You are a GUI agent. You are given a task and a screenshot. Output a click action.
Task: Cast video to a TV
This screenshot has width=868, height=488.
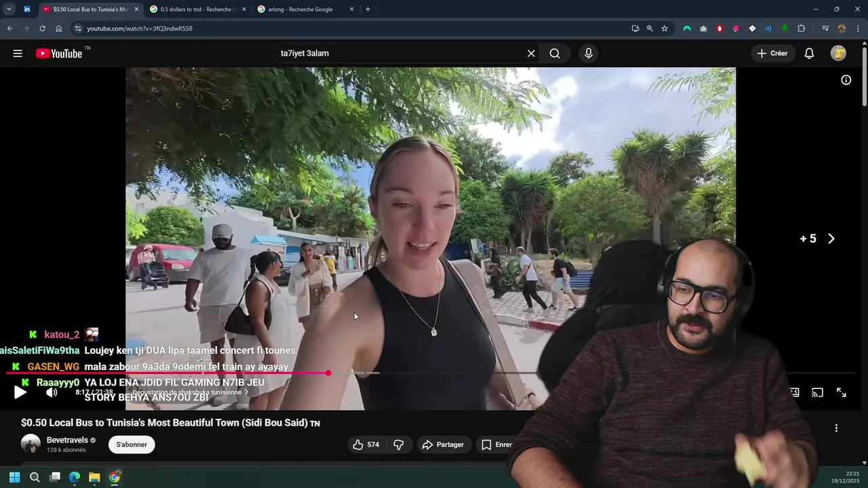point(817,392)
